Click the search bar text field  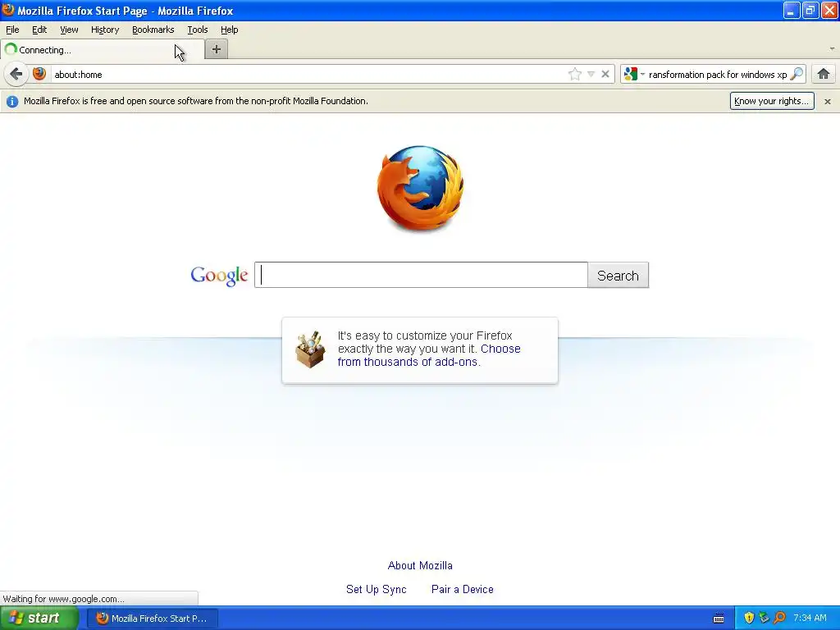(x=717, y=75)
